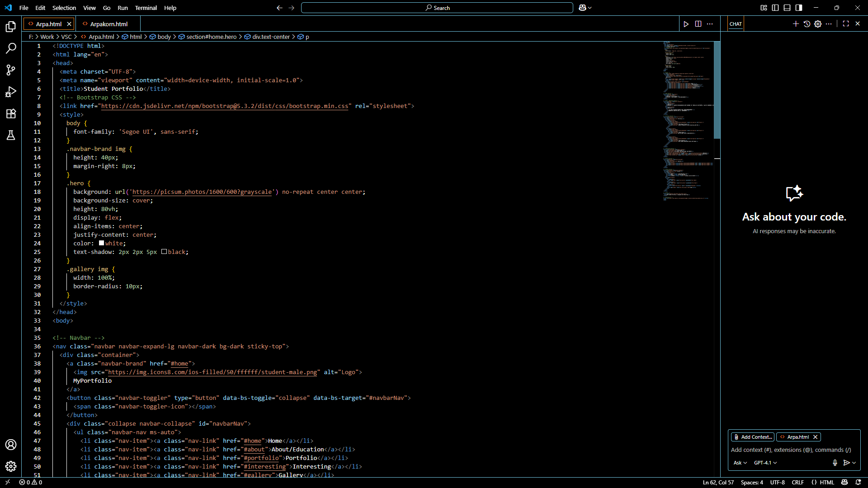The image size is (868, 488).
Task: Open the Accounts menu icon
Action: coord(11,445)
